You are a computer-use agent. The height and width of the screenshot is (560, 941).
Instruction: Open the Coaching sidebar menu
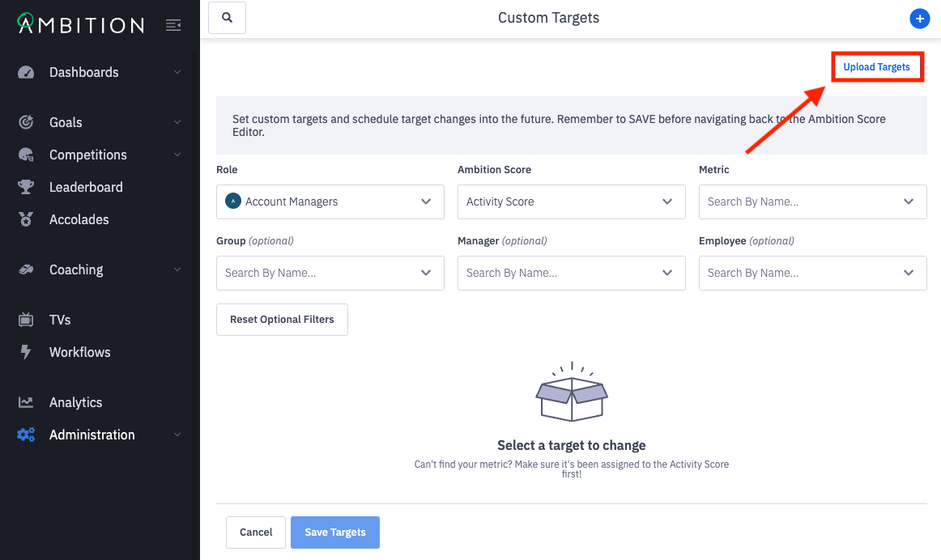pos(76,269)
